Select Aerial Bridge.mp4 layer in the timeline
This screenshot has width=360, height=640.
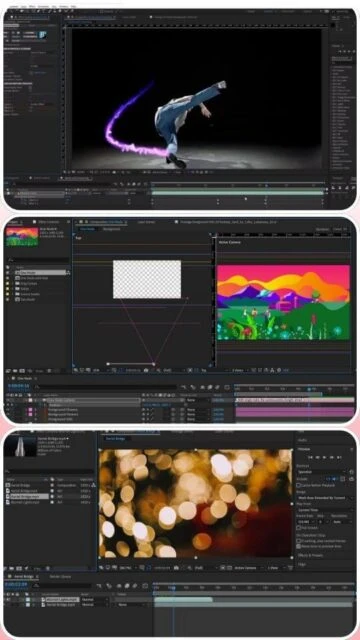(x=62, y=604)
